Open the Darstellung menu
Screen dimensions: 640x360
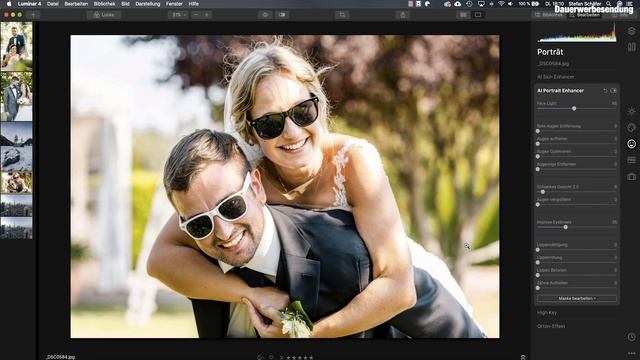(148, 4)
